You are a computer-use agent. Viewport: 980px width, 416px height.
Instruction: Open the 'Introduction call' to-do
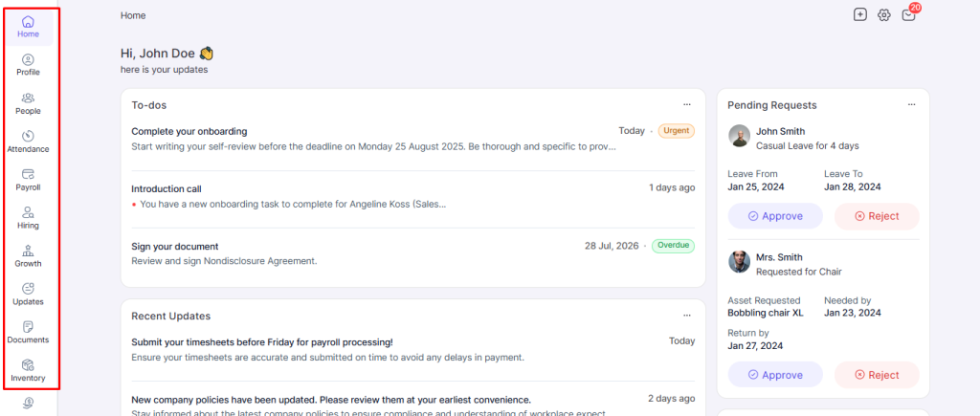coord(167,188)
